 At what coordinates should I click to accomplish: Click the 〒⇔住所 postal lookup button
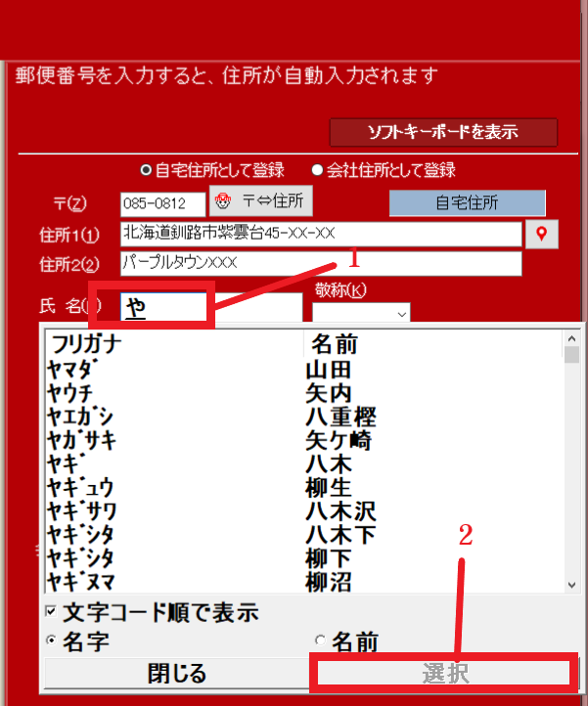pos(260,200)
